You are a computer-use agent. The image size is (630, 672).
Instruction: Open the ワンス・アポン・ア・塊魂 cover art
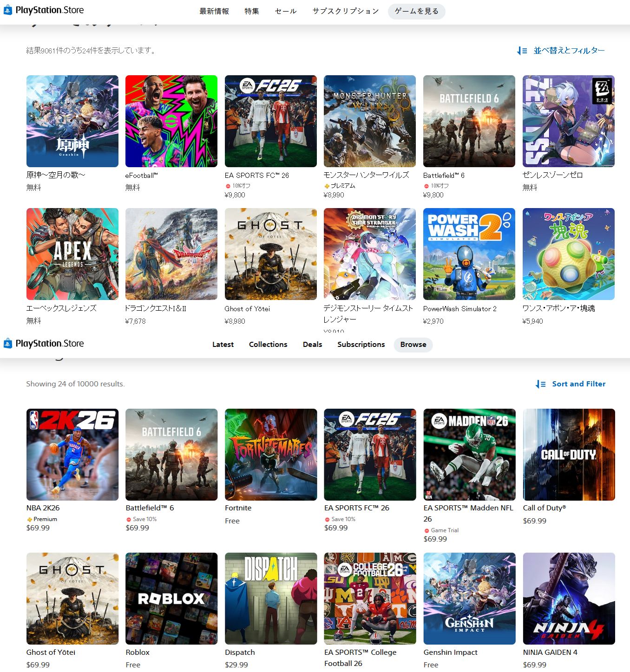pos(569,254)
